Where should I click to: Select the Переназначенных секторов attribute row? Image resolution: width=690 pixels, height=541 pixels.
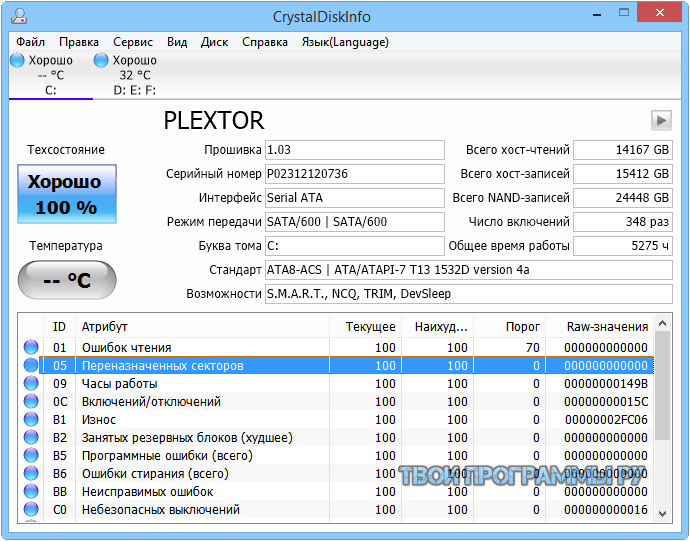336,365
